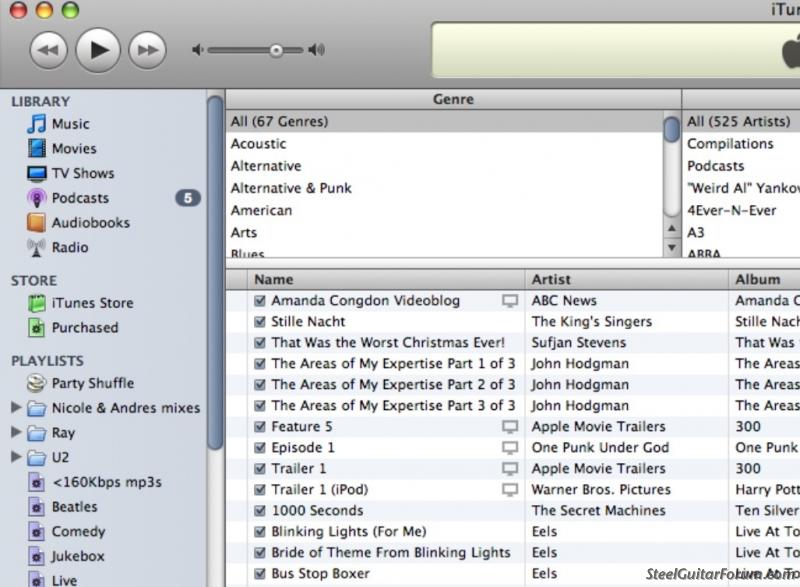This screenshot has height=587, width=800.
Task: Set maximum volume with loud speaker icon
Action: (x=317, y=49)
